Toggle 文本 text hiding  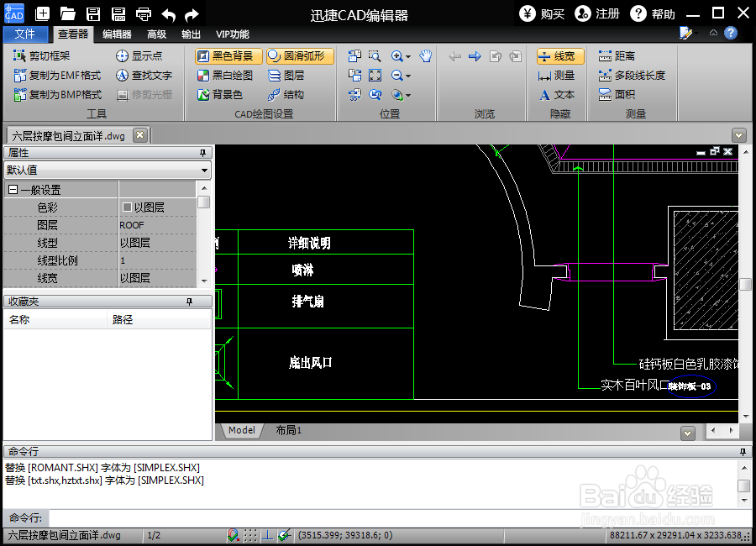556,95
